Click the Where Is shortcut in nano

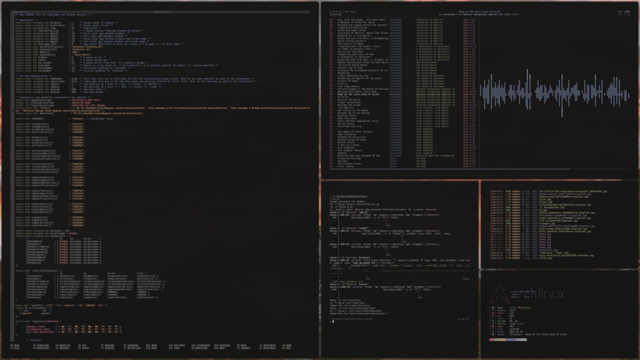click(x=63, y=345)
